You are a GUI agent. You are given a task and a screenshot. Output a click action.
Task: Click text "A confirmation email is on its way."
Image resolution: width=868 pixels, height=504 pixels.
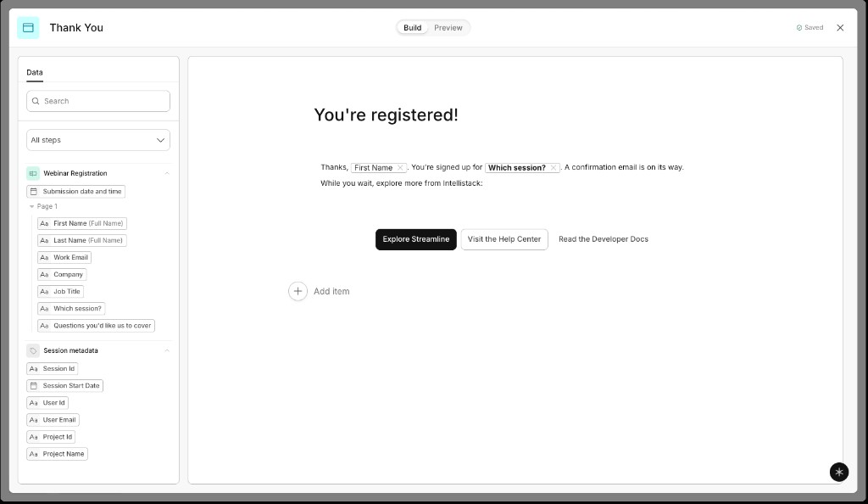click(x=624, y=167)
